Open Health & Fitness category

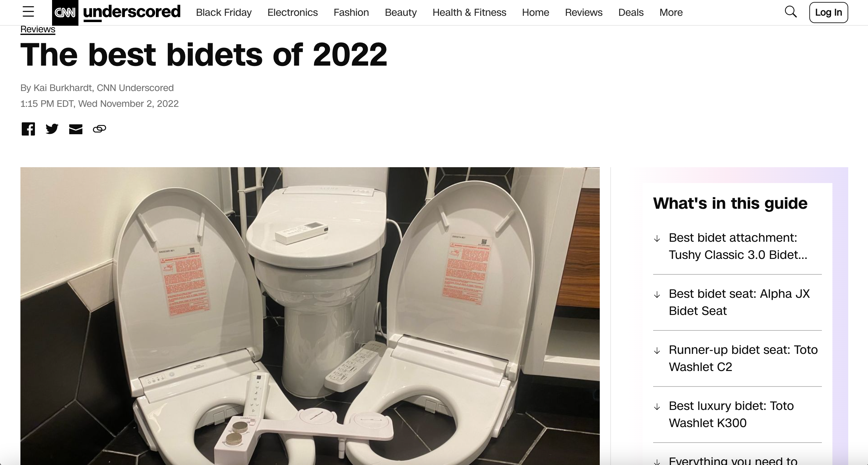point(469,13)
